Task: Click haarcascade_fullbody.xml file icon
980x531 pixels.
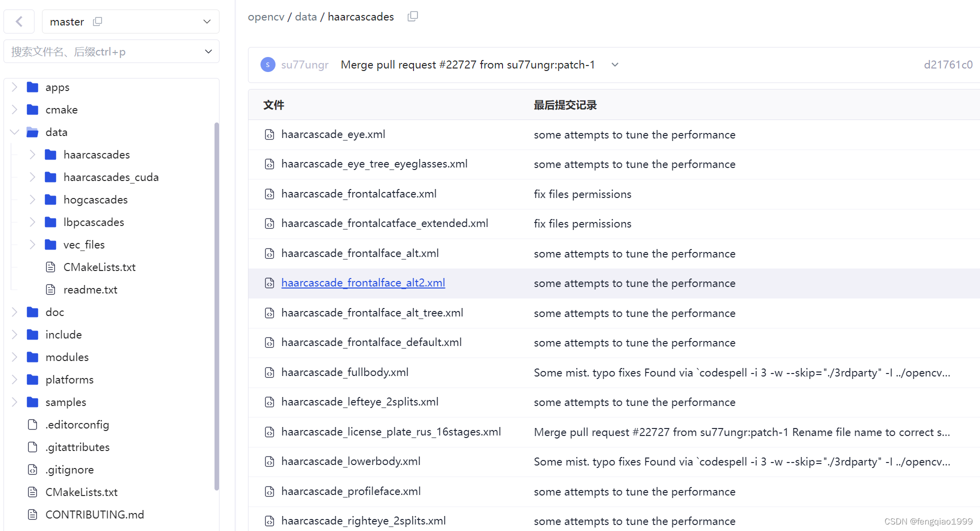Action: pos(269,372)
